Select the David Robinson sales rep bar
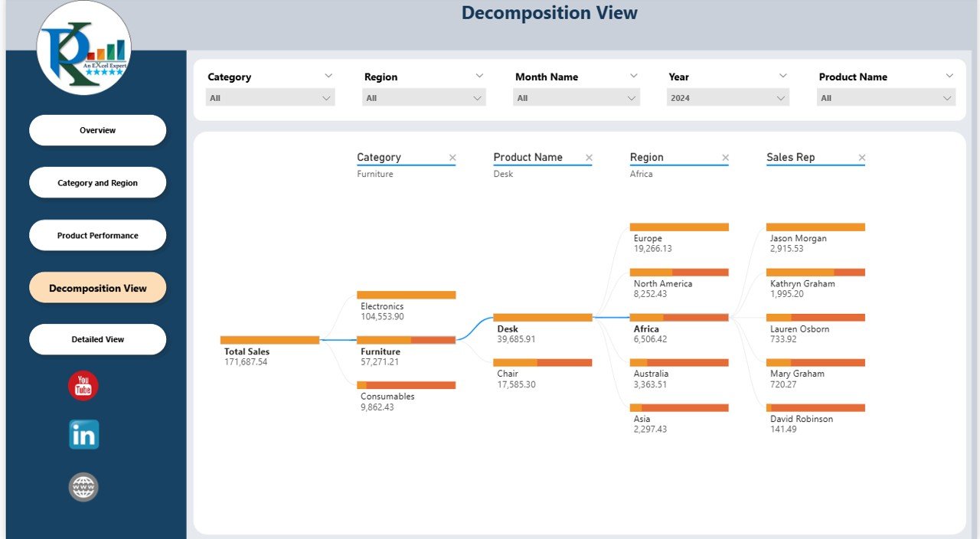This screenshot has width=980, height=539. coord(815,407)
